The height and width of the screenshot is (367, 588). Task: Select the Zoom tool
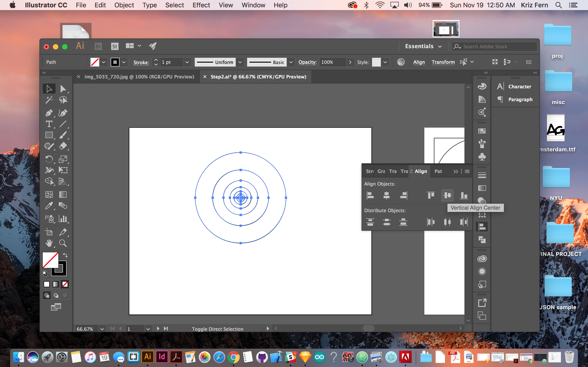click(x=63, y=243)
